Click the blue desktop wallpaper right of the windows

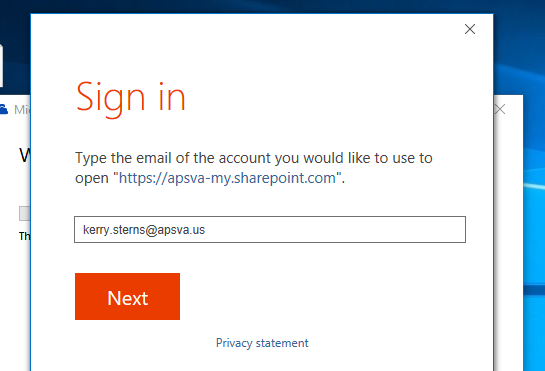(534, 209)
